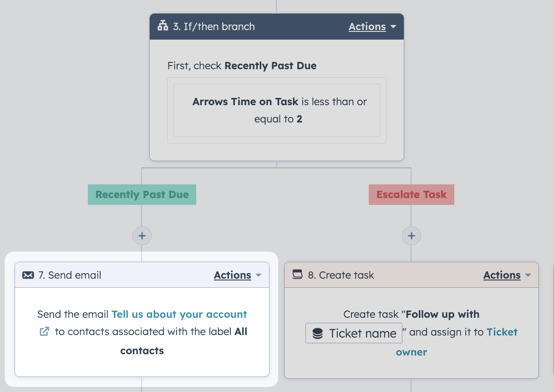Open the Tell us about your account email
This screenshot has width=554, height=392.
[179, 314]
